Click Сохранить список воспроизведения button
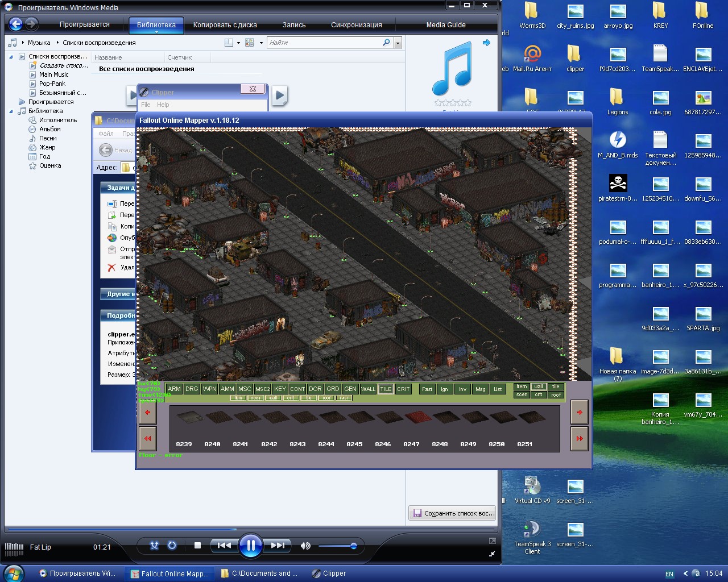The image size is (728, 582). click(x=453, y=513)
